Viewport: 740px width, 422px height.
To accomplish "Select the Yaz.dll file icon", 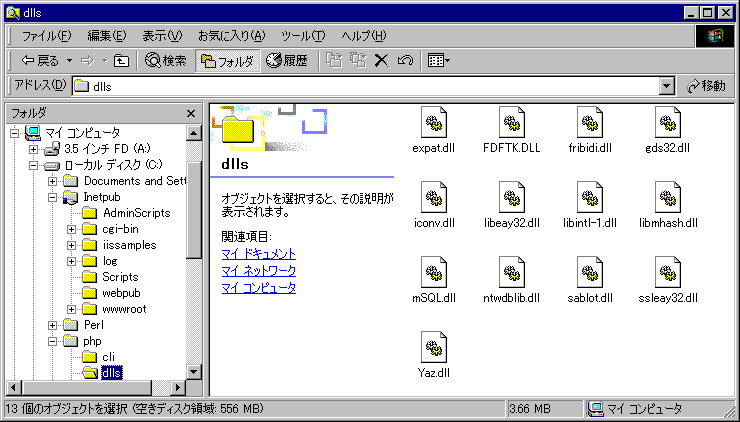I will 433,347.
